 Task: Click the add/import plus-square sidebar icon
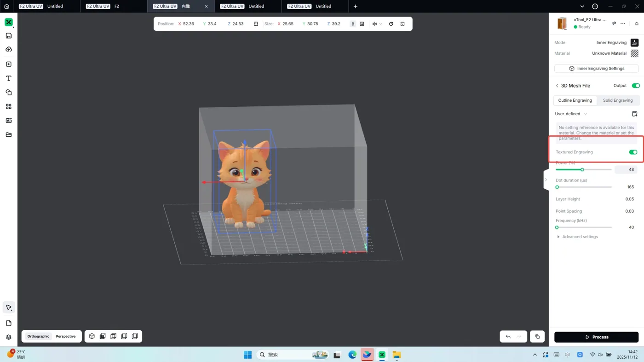pyautogui.click(x=9, y=64)
